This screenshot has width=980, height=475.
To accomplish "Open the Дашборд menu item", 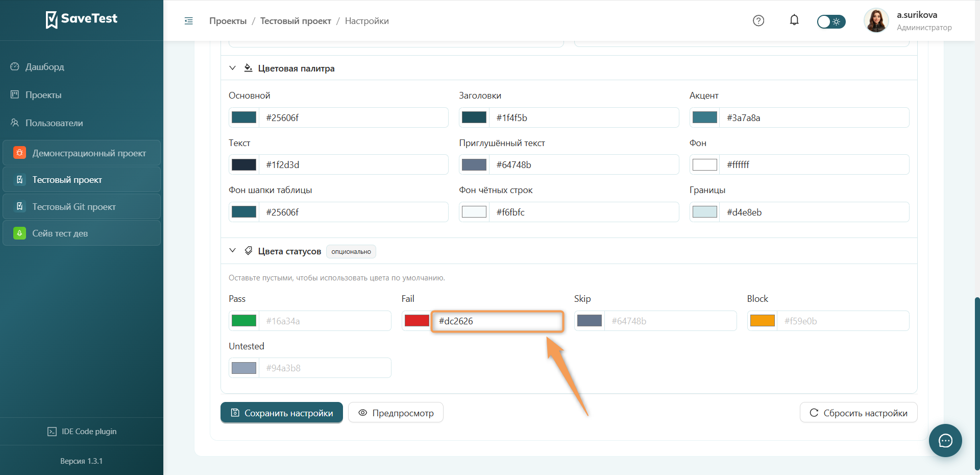I will coord(45,67).
